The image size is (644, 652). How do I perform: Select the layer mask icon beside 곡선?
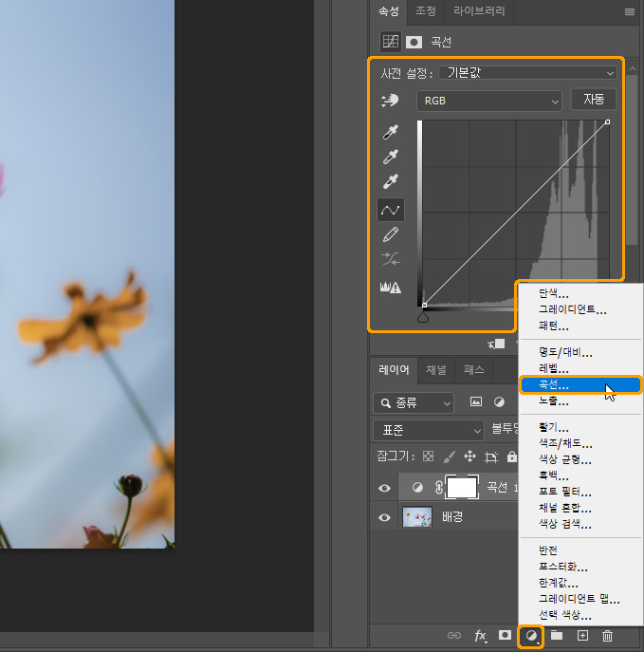pyautogui.click(x=414, y=42)
